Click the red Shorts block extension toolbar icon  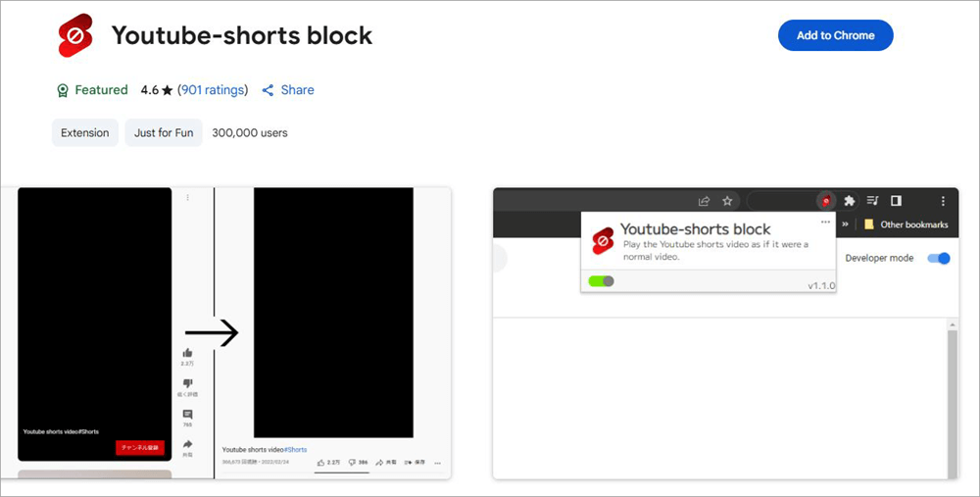pos(825,201)
